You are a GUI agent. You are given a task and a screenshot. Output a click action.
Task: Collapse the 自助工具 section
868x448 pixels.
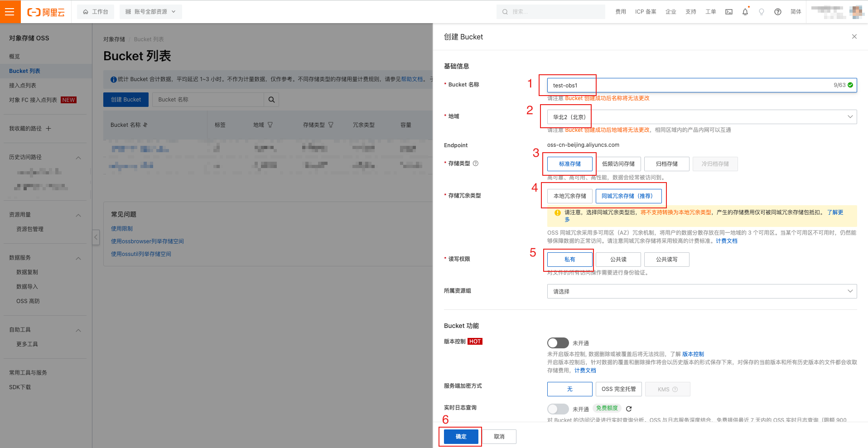[78, 330]
